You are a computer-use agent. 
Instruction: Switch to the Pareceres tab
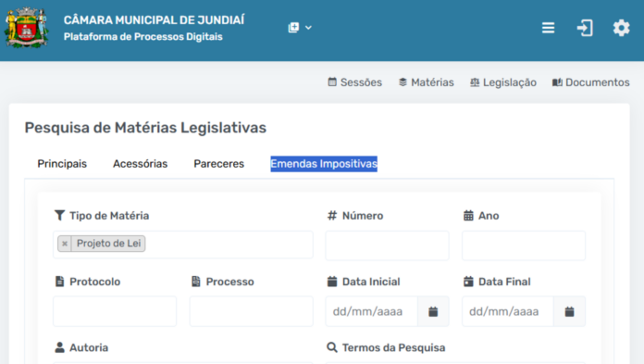tap(219, 164)
